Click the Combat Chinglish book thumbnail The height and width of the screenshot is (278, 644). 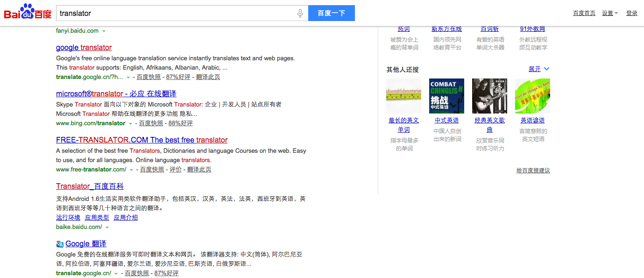pyautogui.click(x=446, y=96)
